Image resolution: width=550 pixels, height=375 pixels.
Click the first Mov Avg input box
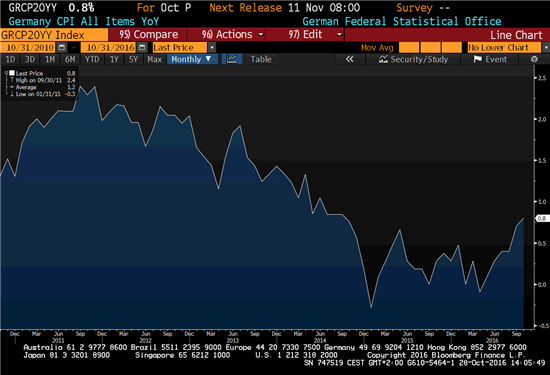click(x=409, y=47)
